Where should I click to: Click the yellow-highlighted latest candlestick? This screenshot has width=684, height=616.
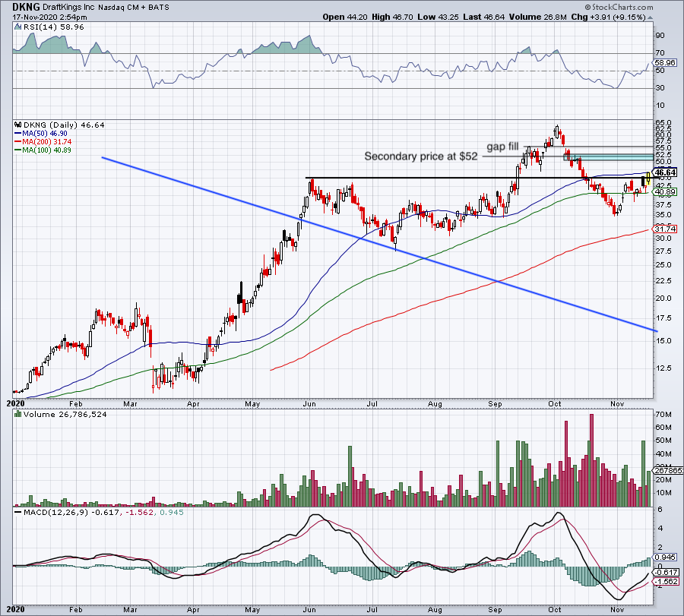tap(648, 178)
